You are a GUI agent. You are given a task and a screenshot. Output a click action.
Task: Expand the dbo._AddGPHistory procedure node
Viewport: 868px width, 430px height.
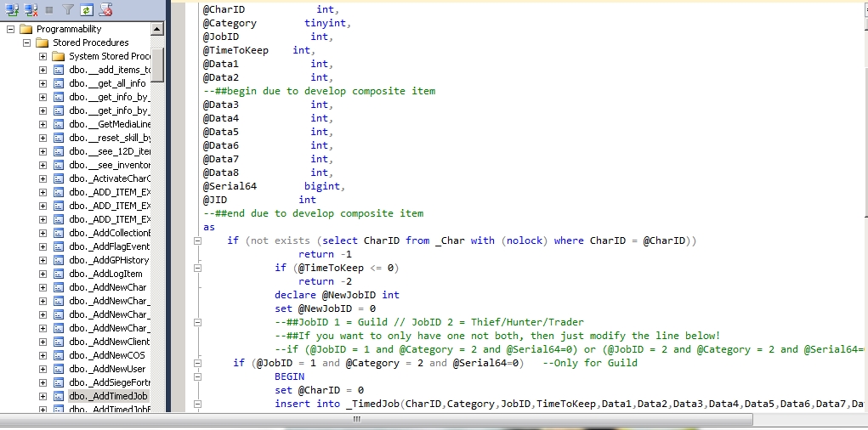click(x=43, y=260)
